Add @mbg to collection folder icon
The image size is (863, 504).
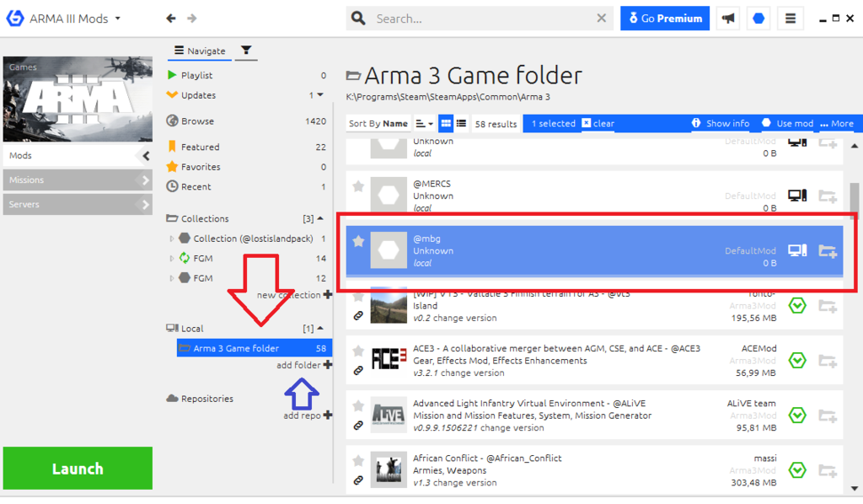point(828,251)
